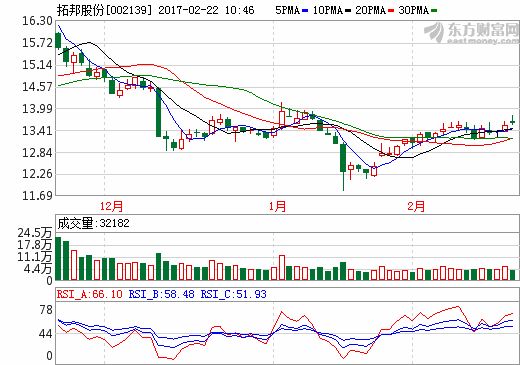Click the 12.26 price axis label
This screenshot has height=365, width=520.
tap(37, 174)
